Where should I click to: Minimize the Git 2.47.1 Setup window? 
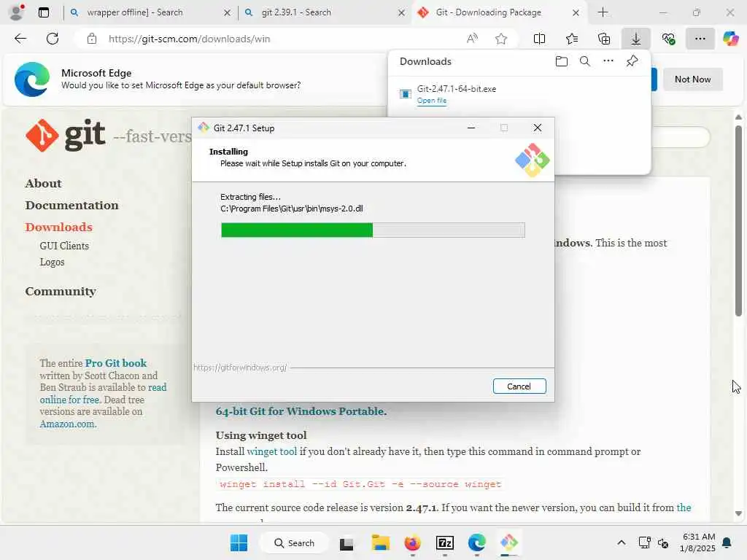471,128
